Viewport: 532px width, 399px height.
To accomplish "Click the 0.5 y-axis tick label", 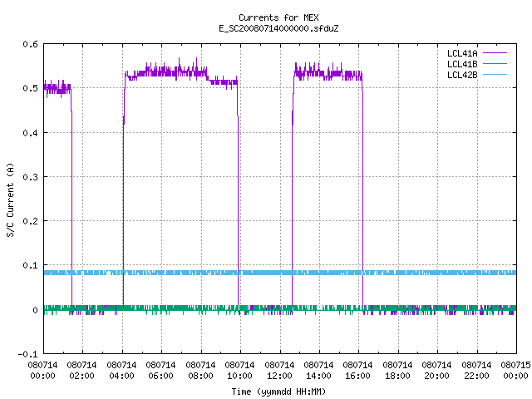I will (x=30, y=88).
